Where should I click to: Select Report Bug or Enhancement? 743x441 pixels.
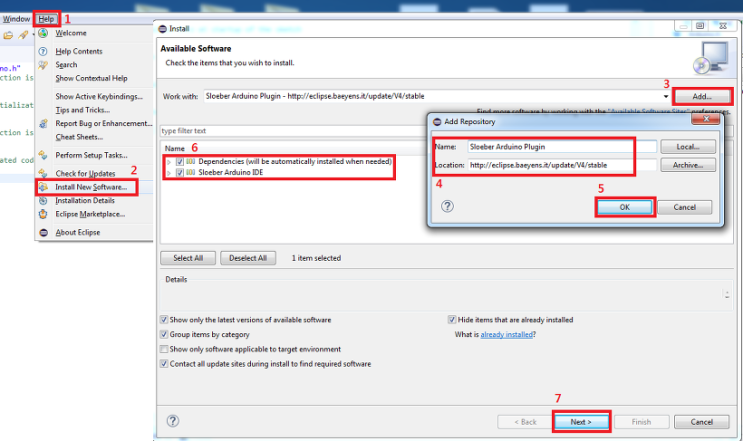tap(104, 123)
